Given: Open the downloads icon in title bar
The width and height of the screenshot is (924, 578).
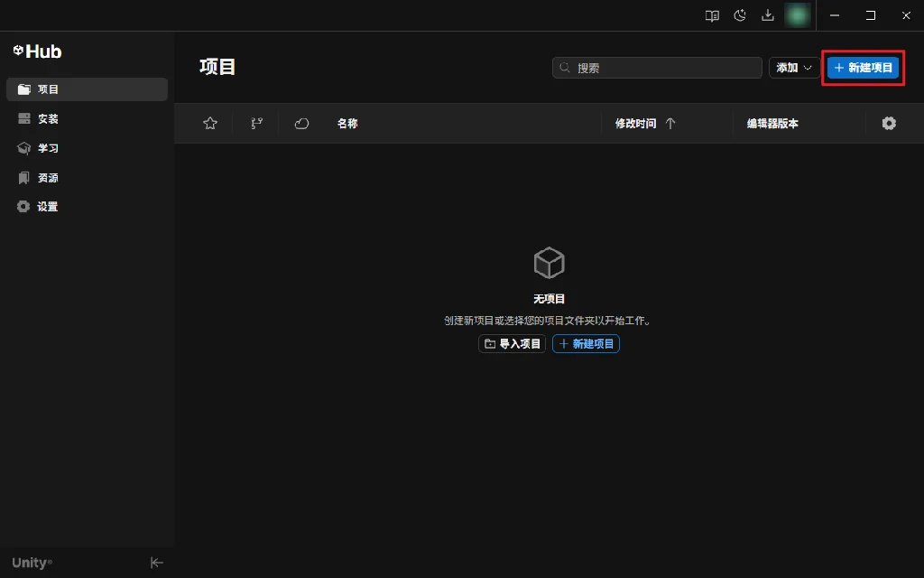Looking at the screenshot, I should coord(768,15).
